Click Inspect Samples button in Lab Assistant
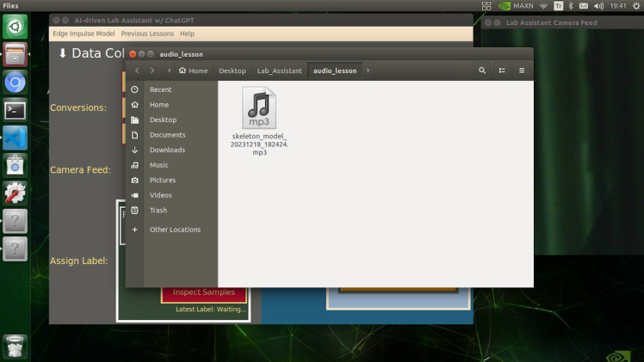This screenshot has height=362, width=644. pos(204,293)
